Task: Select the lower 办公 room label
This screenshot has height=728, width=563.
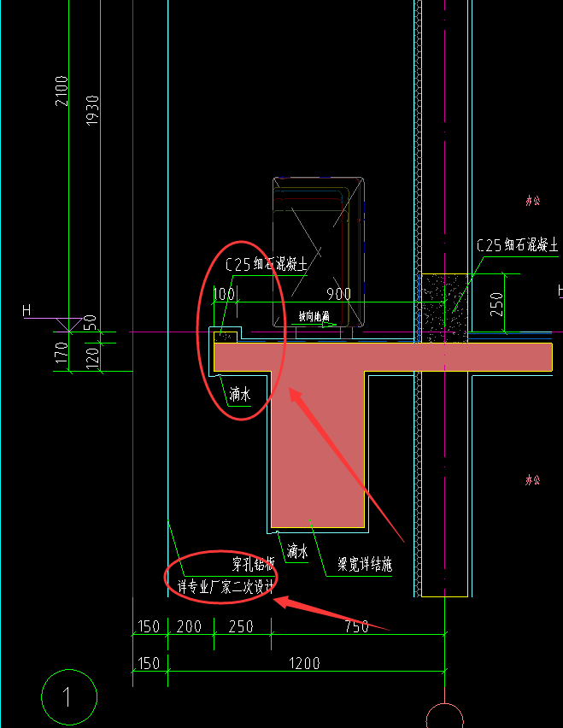Action: click(533, 479)
